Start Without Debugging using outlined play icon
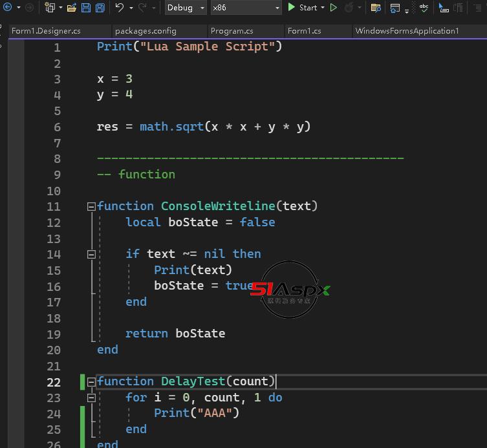 [x=334, y=8]
